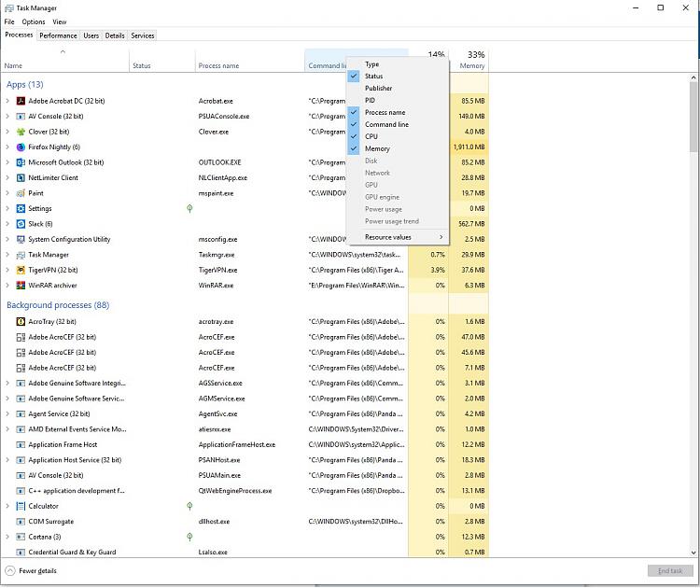This screenshot has width=700, height=588.
Task: Click the Fewer details arrow icon
Action: (x=10, y=570)
